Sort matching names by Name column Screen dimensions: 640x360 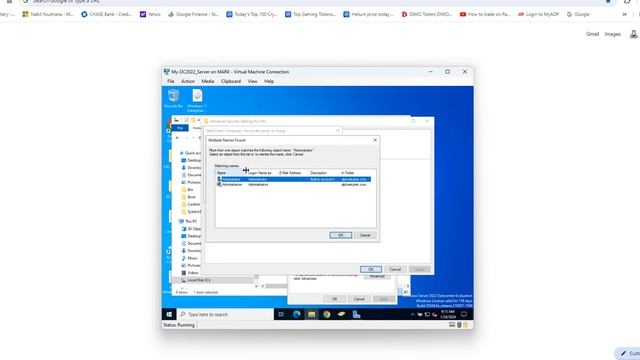231,173
